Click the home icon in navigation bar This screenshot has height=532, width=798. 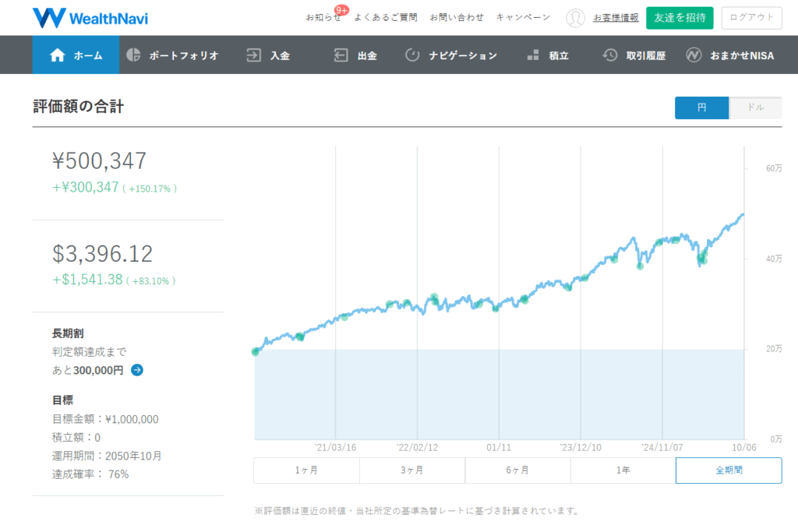click(57, 55)
